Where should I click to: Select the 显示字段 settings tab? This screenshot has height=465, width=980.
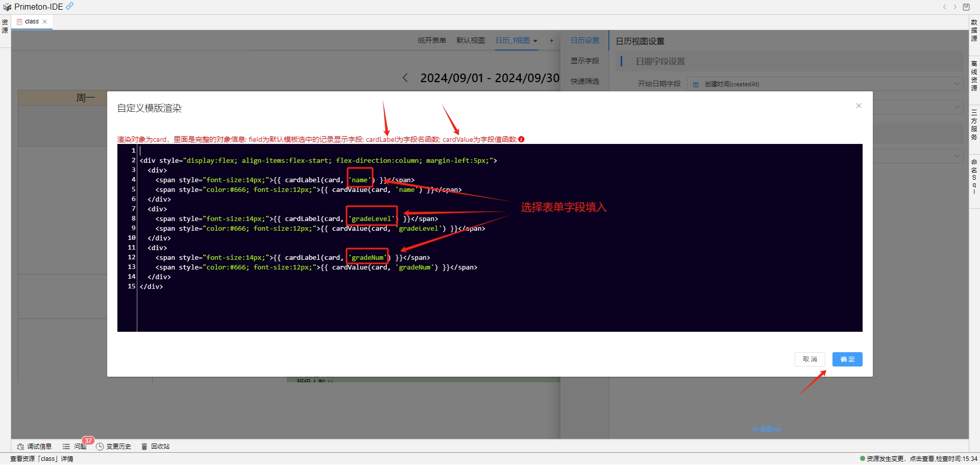[x=584, y=61]
